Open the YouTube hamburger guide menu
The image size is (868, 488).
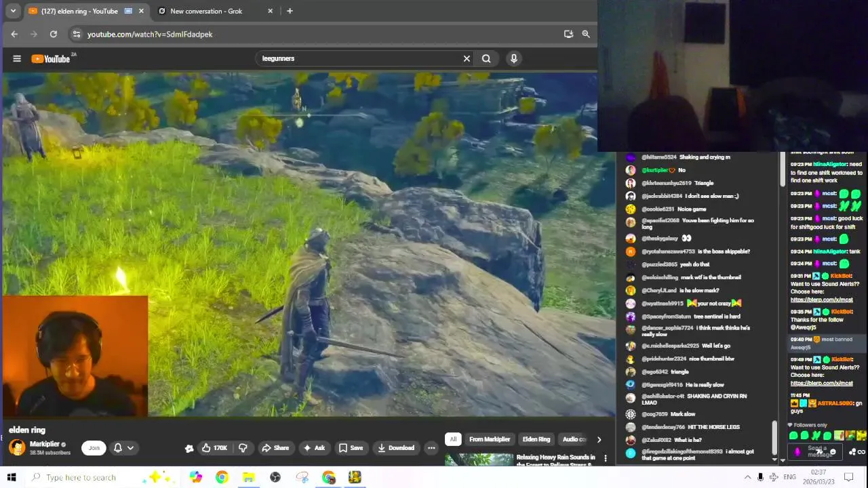click(17, 59)
